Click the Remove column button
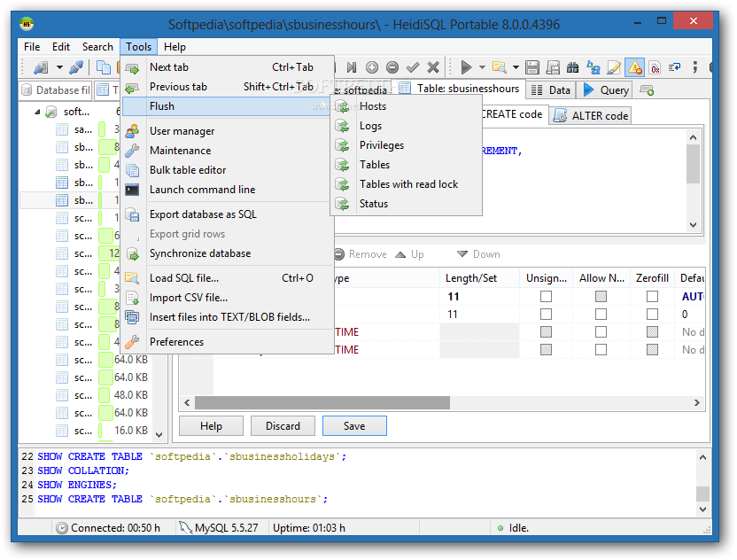 (x=361, y=254)
